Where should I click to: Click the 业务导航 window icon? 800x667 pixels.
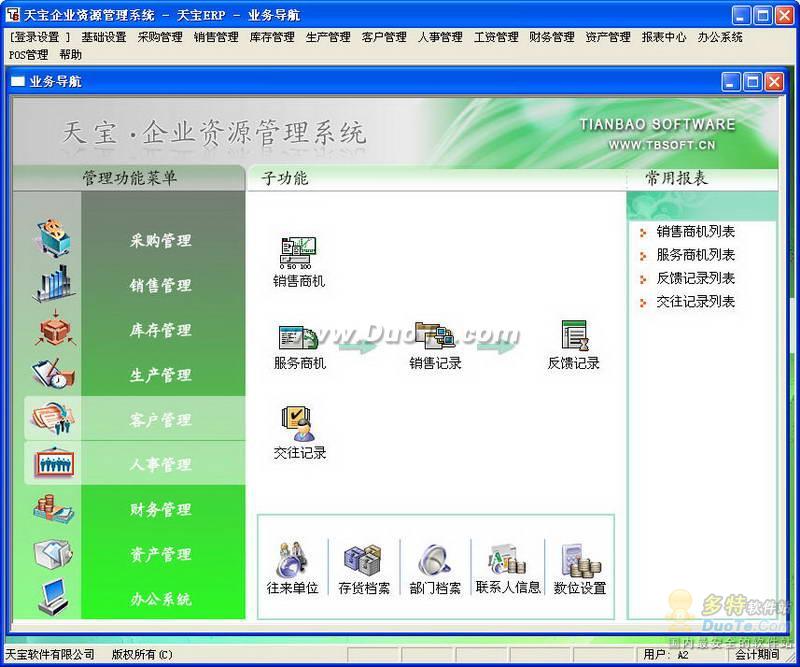[x=18, y=81]
